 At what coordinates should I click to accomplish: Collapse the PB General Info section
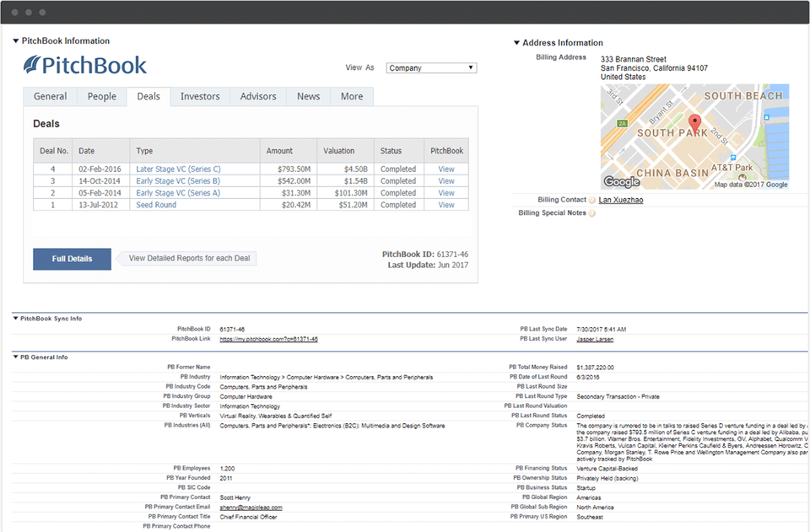(15, 357)
